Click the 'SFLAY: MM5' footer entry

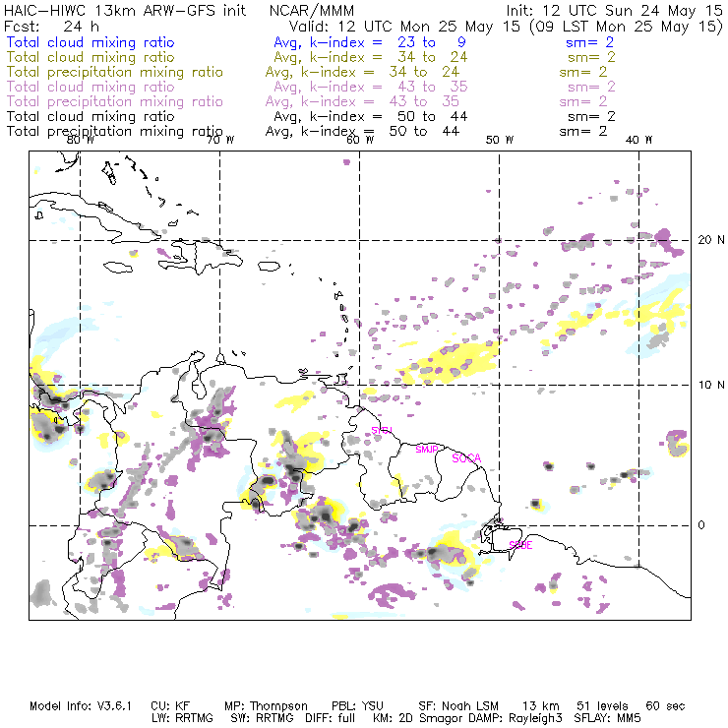(607, 718)
